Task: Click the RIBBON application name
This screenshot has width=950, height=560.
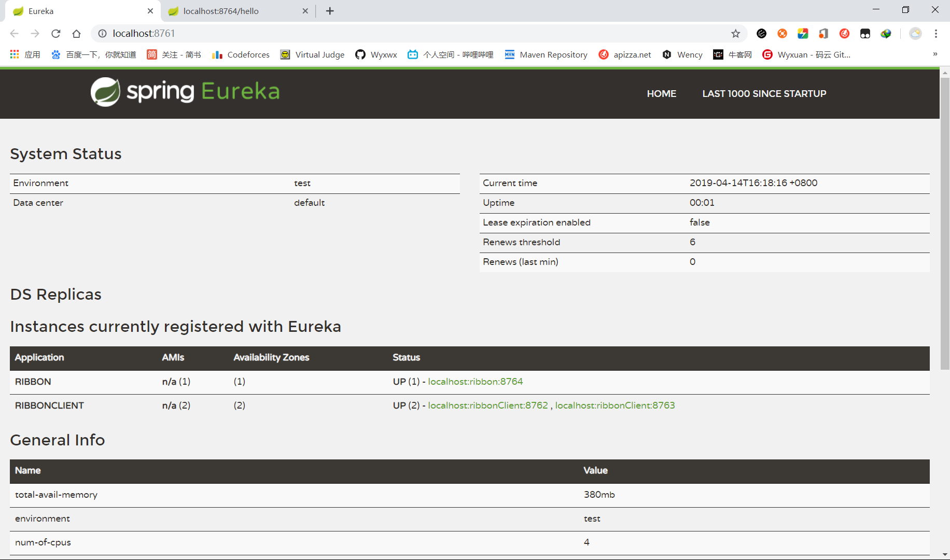Action: pyautogui.click(x=33, y=382)
